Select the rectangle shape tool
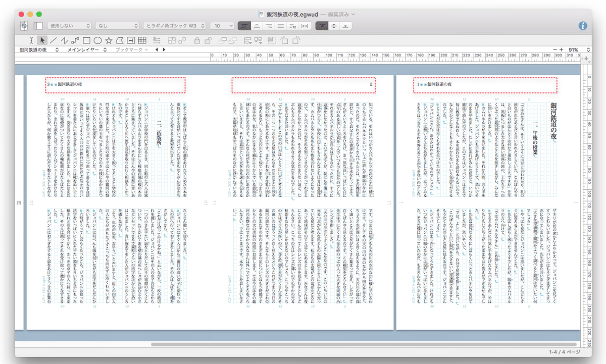Screen dimensions: 606x364 86,40
